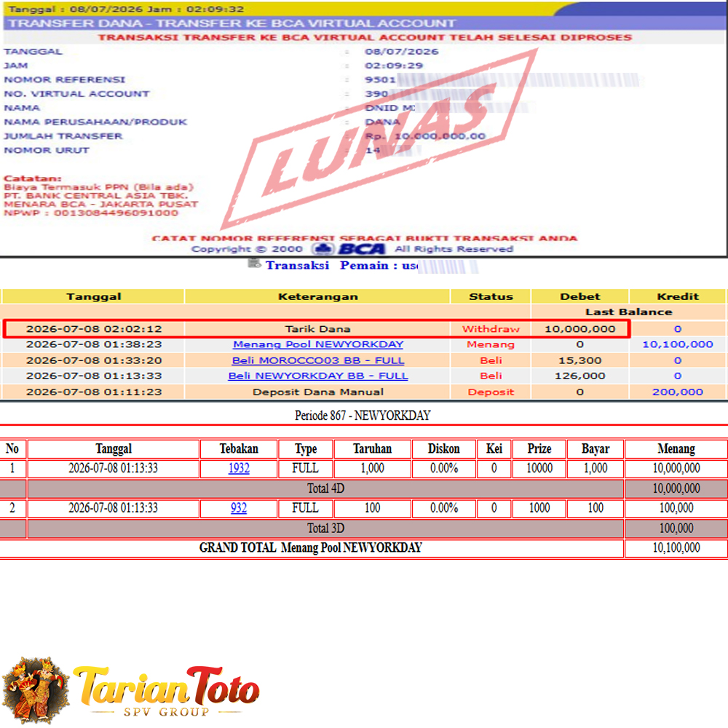Click the date 2026-07-08 01:11:23

coord(94,392)
